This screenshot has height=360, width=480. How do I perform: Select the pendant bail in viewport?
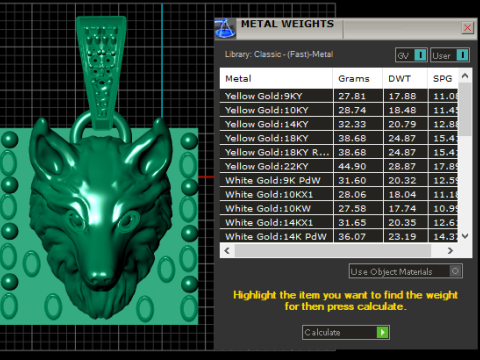[x=102, y=72]
